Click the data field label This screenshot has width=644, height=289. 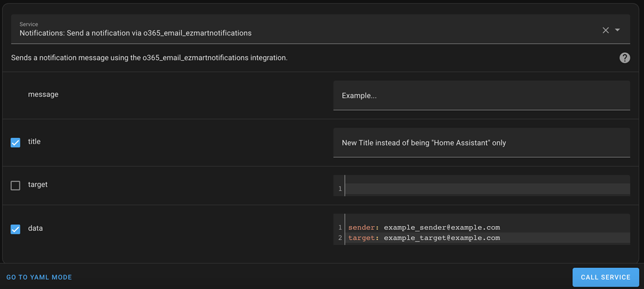pos(35,228)
